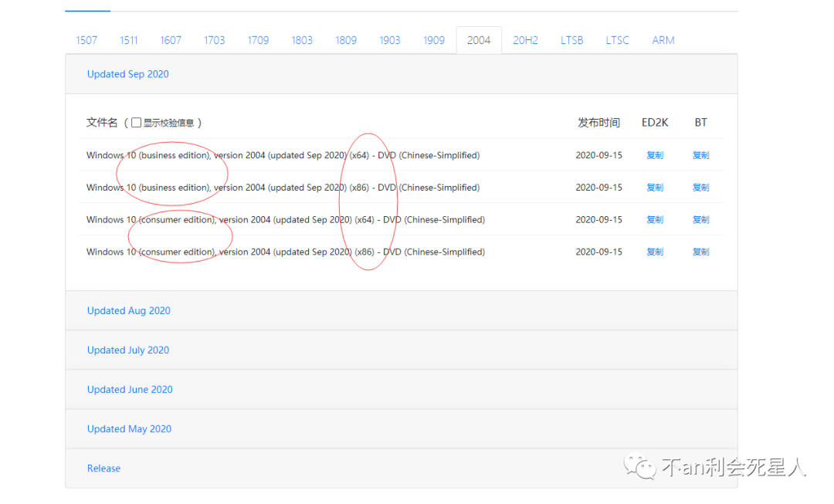This screenshot has height=504, width=834.
Task: Copy ED2K link for business edition x64
Action: [x=655, y=155]
